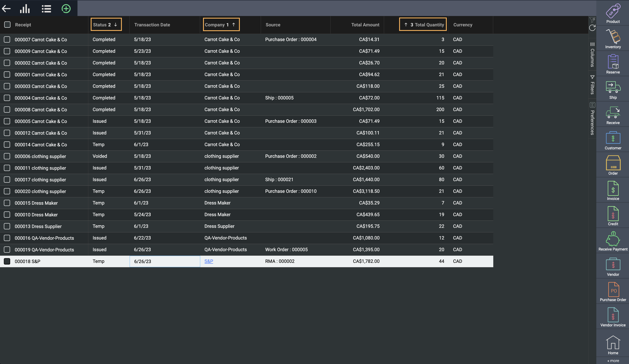Open the bar chart view icon
Viewport: 629px width, 364px height.
coord(25,9)
